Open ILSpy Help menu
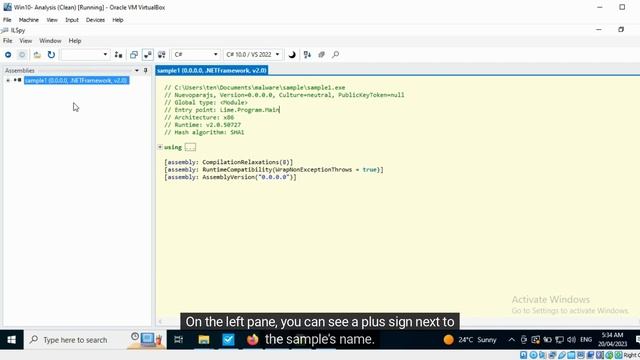The height and width of the screenshot is (360, 640). (x=75, y=41)
